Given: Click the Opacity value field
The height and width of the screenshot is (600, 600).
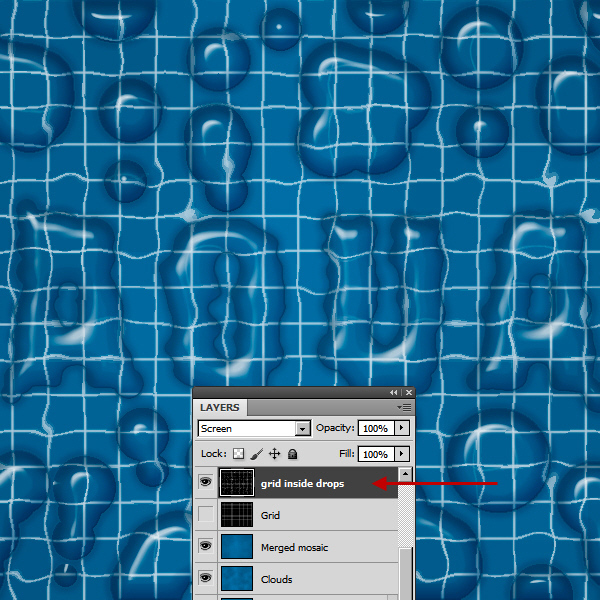Looking at the screenshot, I should coord(375,428).
